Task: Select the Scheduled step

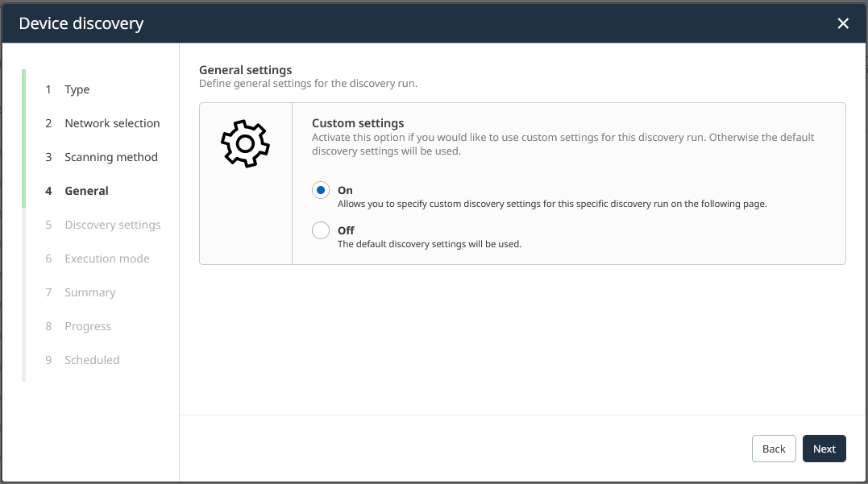Action: click(x=92, y=360)
